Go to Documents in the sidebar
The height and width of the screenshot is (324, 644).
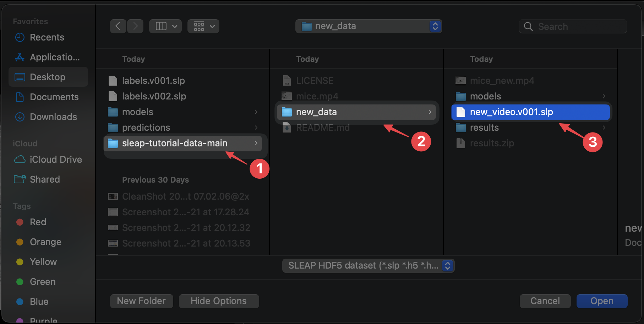pos(54,97)
